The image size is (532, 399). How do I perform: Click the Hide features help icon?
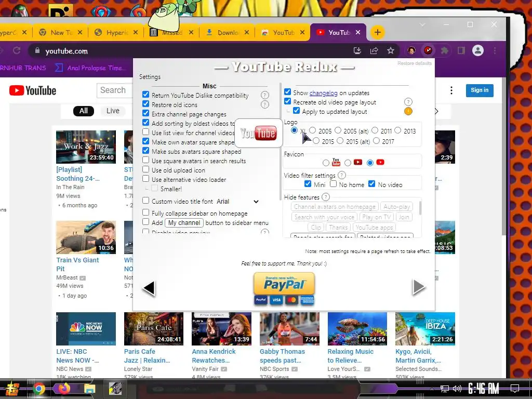tap(325, 197)
